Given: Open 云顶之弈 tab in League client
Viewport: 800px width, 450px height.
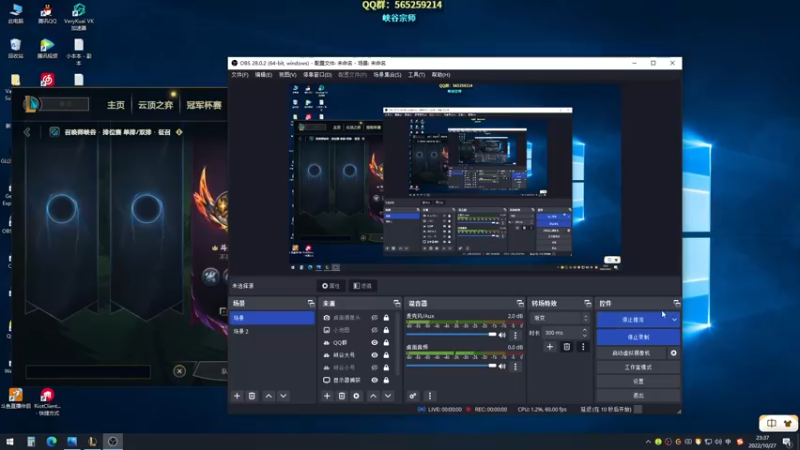Looking at the screenshot, I should tap(155, 105).
